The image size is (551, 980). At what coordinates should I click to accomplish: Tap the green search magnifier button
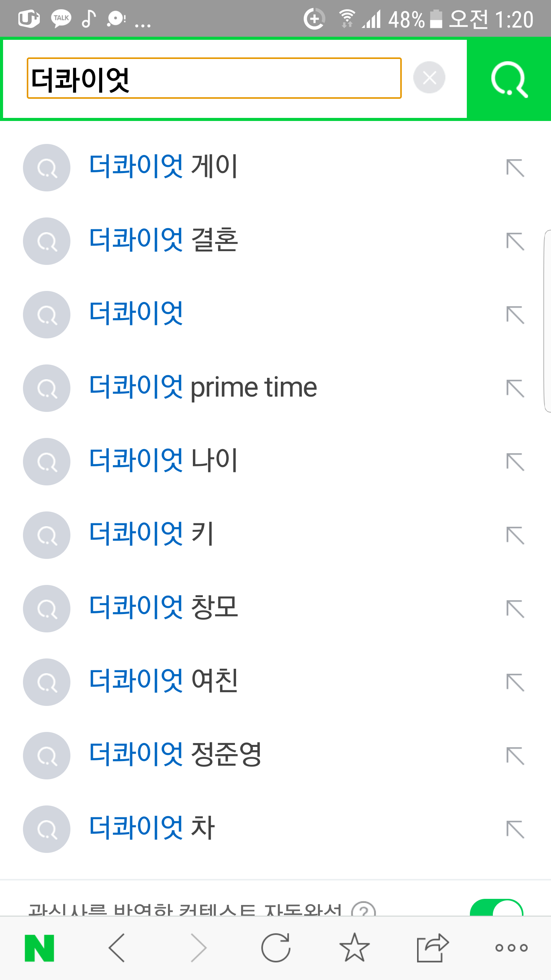coord(509,79)
